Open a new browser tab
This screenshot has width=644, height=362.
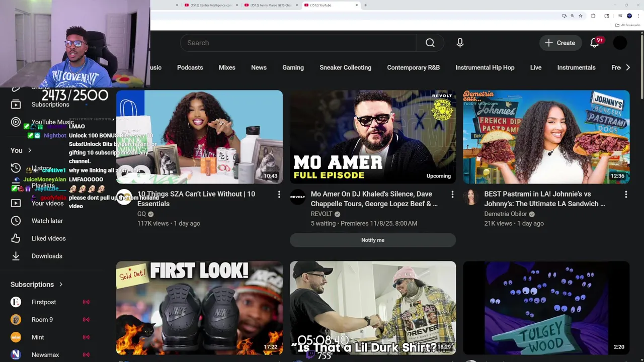(366, 5)
